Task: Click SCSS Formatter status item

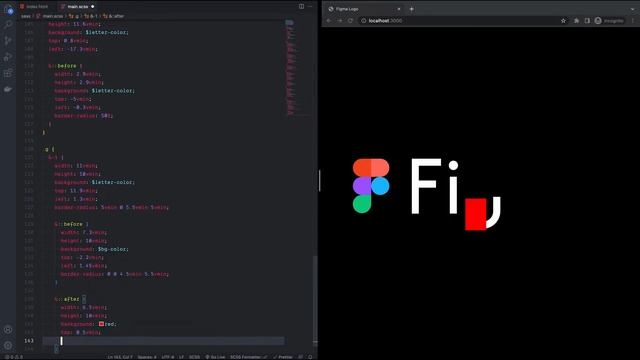Action: (x=248, y=357)
